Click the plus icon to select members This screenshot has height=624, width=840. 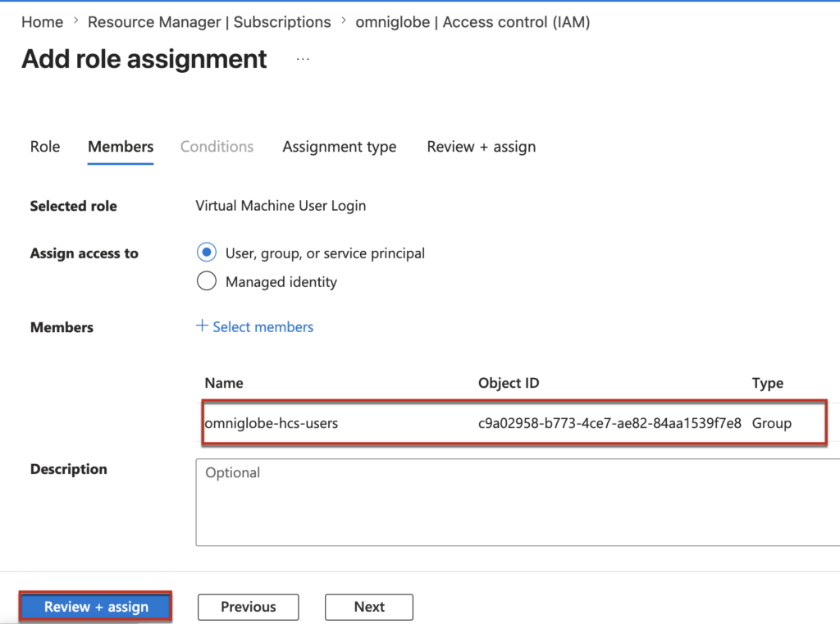pyautogui.click(x=202, y=326)
